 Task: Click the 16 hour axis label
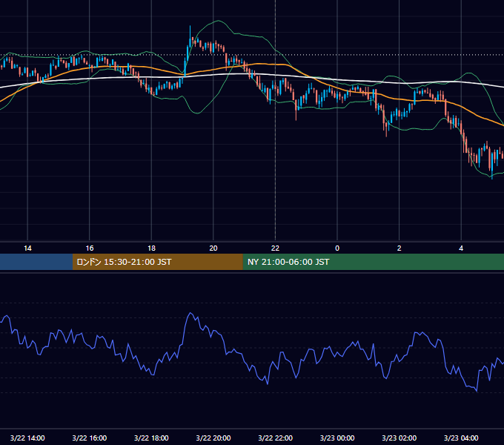coord(90,248)
